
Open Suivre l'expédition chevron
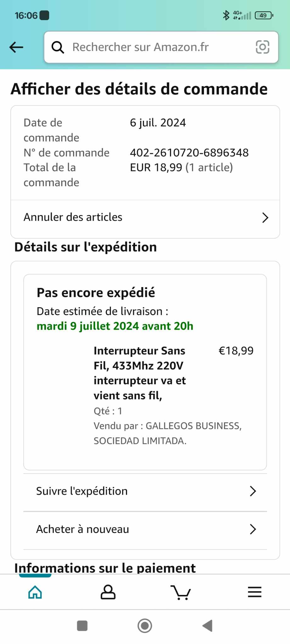(253, 491)
